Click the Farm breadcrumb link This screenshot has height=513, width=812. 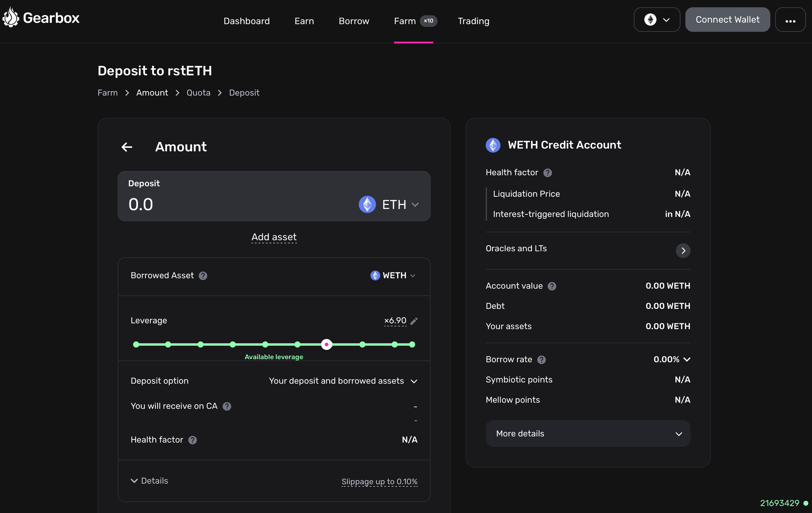coord(108,93)
